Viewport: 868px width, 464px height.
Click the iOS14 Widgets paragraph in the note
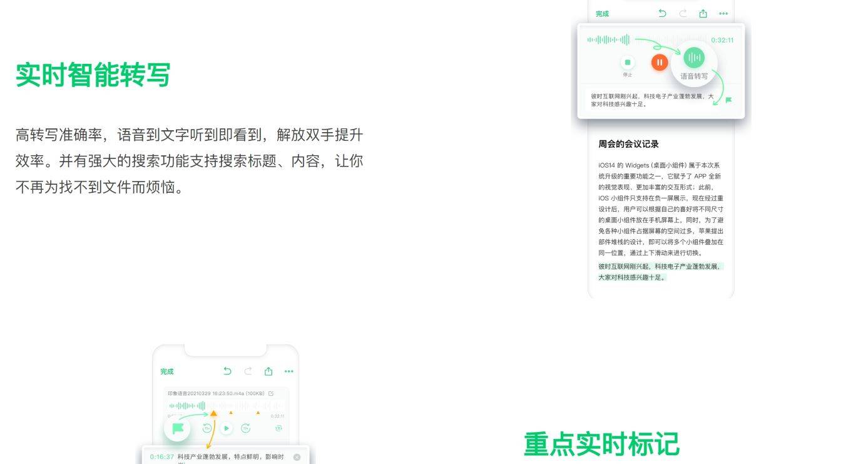coord(661,209)
